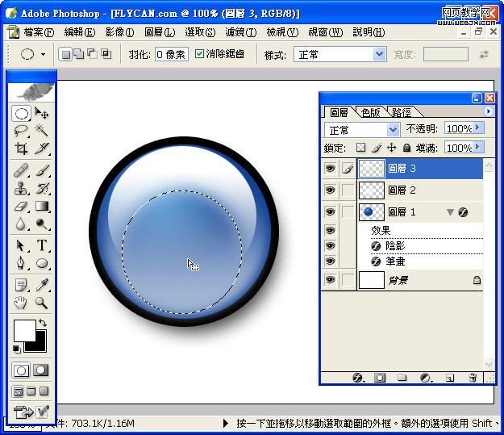Activate the Zoom magnifier tool
This screenshot has height=435, width=504.
coord(41,303)
